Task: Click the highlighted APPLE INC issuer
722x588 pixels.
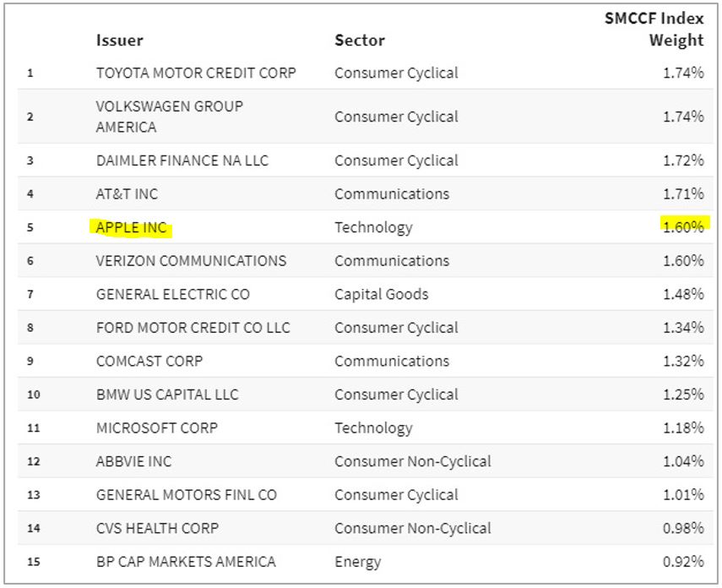Action: pos(132,227)
